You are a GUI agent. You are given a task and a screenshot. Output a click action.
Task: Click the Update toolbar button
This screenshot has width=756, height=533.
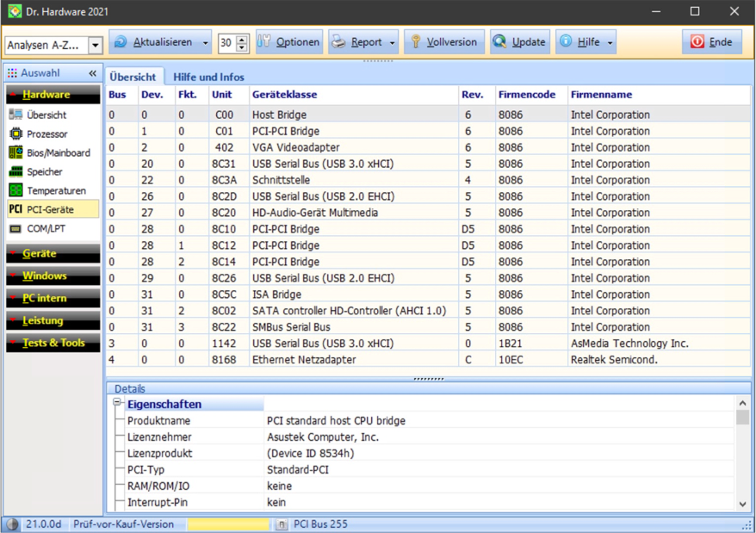tap(519, 42)
